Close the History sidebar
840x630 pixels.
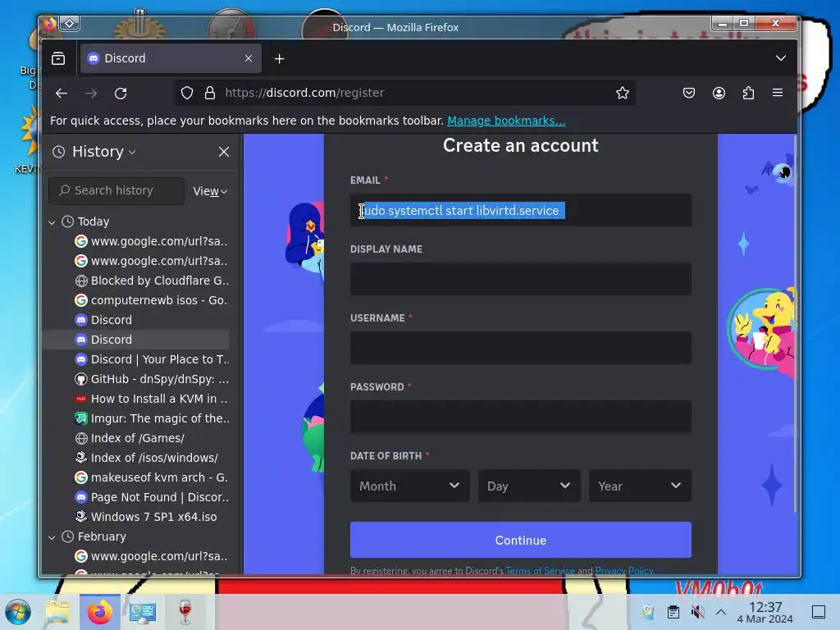(224, 152)
